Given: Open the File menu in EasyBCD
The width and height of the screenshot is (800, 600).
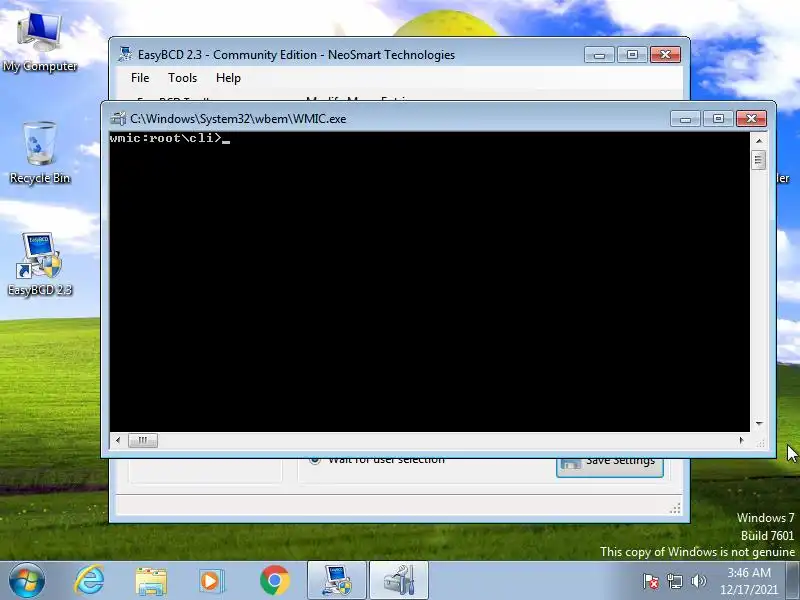Looking at the screenshot, I should (x=140, y=78).
